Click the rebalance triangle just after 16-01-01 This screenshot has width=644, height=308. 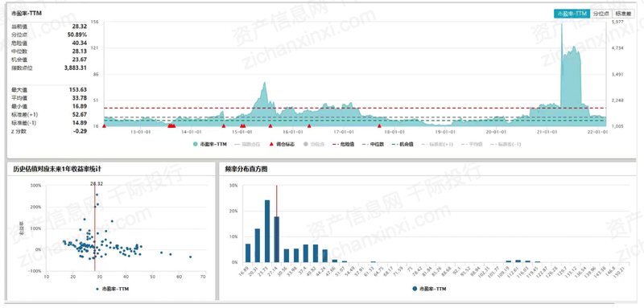pos(309,126)
